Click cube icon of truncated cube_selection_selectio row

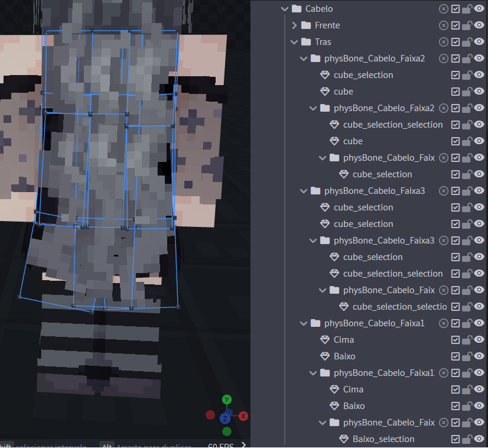pyautogui.click(x=344, y=307)
